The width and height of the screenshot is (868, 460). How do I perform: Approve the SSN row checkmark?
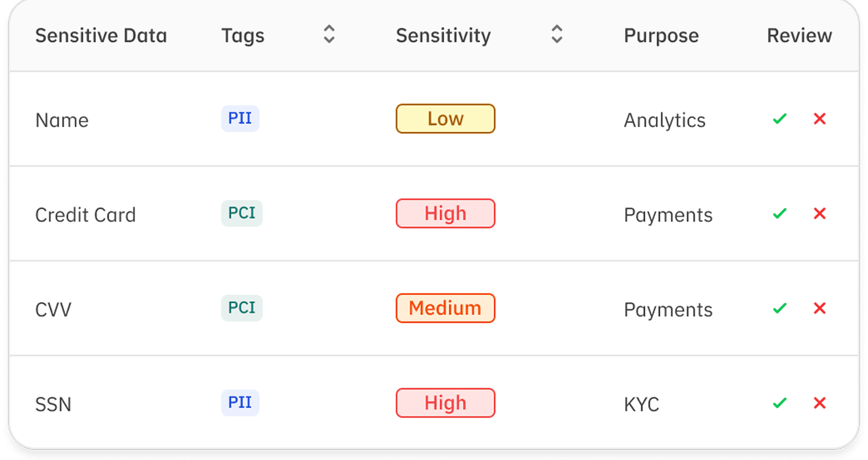point(780,403)
